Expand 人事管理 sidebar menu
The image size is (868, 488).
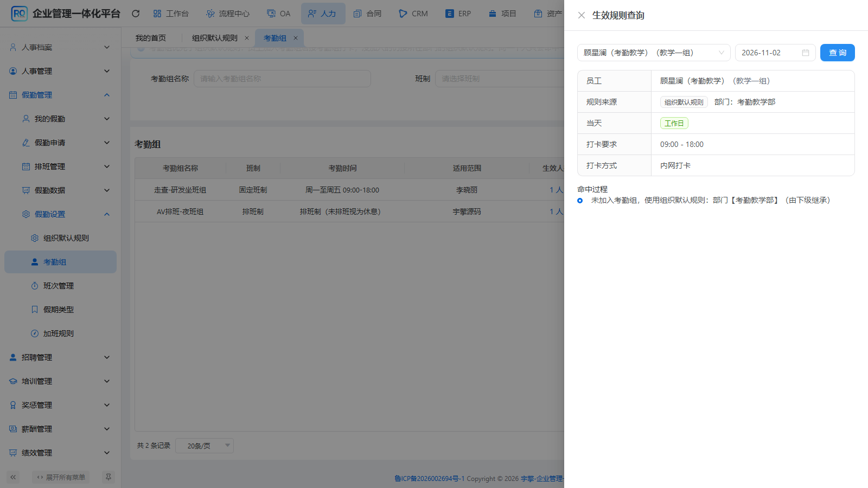60,71
